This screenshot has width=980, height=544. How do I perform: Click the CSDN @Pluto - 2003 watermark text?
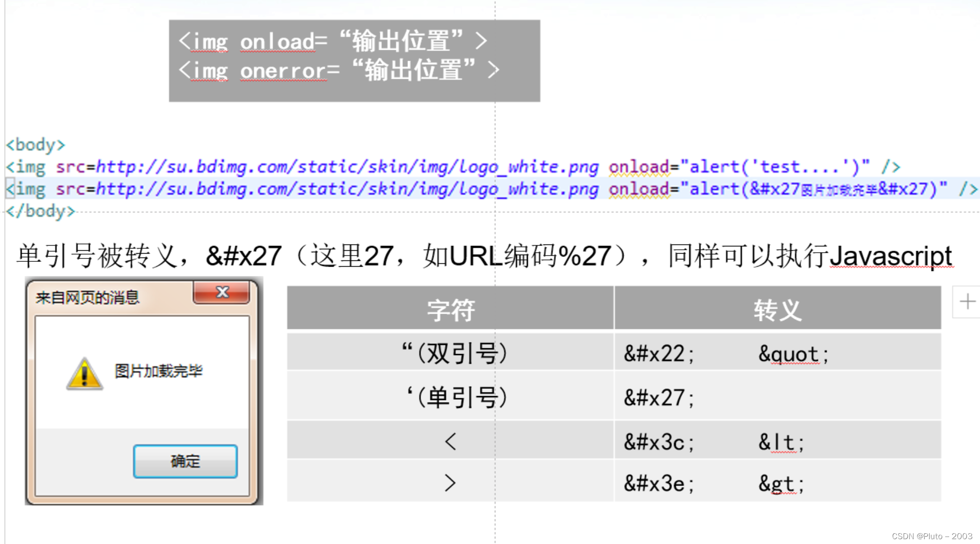click(932, 536)
